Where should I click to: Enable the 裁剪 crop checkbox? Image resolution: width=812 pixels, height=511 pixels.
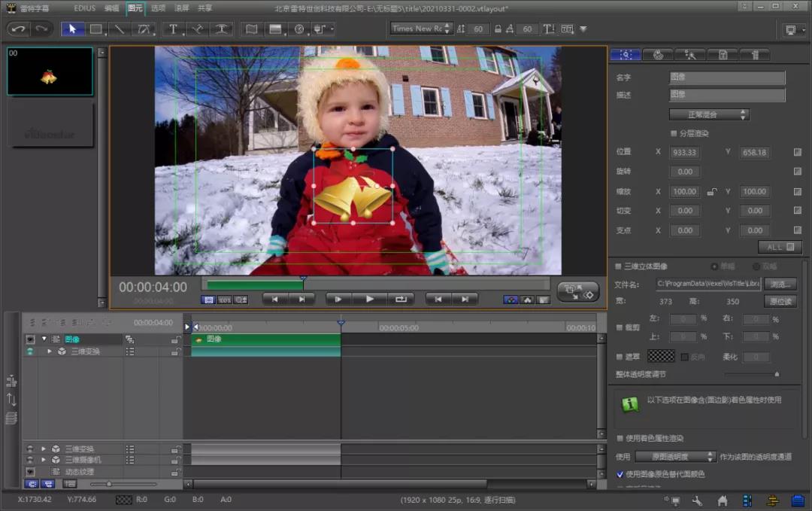[620, 327]
